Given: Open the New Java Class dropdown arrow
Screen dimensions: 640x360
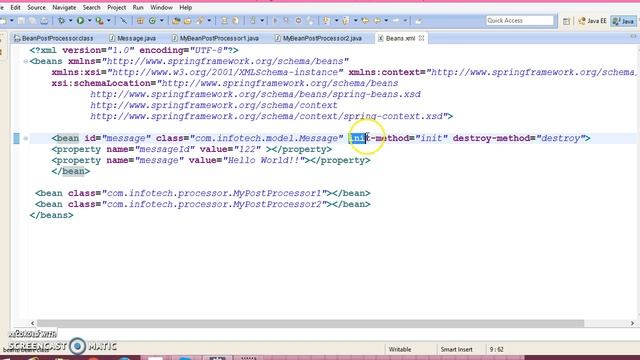Looking at the screenshot, I should click(x=161, y=20).
